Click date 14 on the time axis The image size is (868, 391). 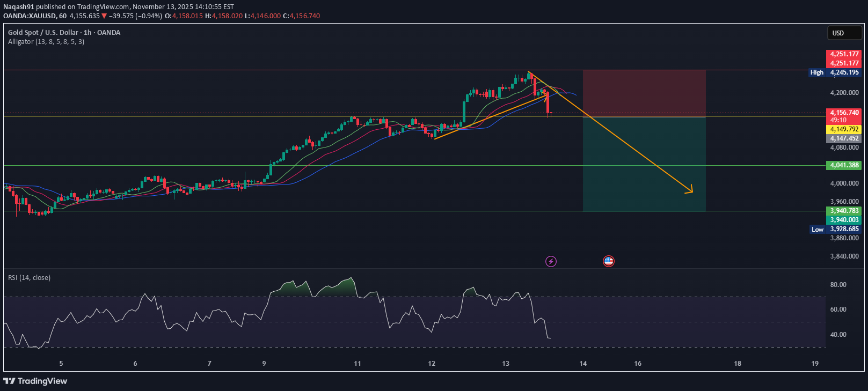pos(583,364)
